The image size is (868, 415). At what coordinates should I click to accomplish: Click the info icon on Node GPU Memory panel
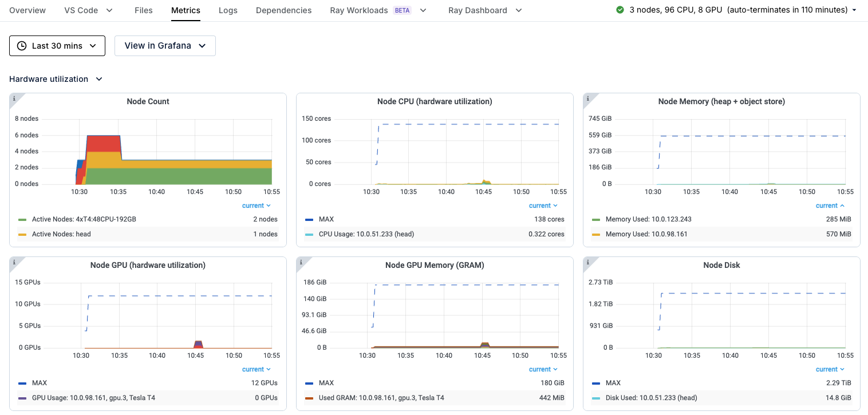(301, 262)
